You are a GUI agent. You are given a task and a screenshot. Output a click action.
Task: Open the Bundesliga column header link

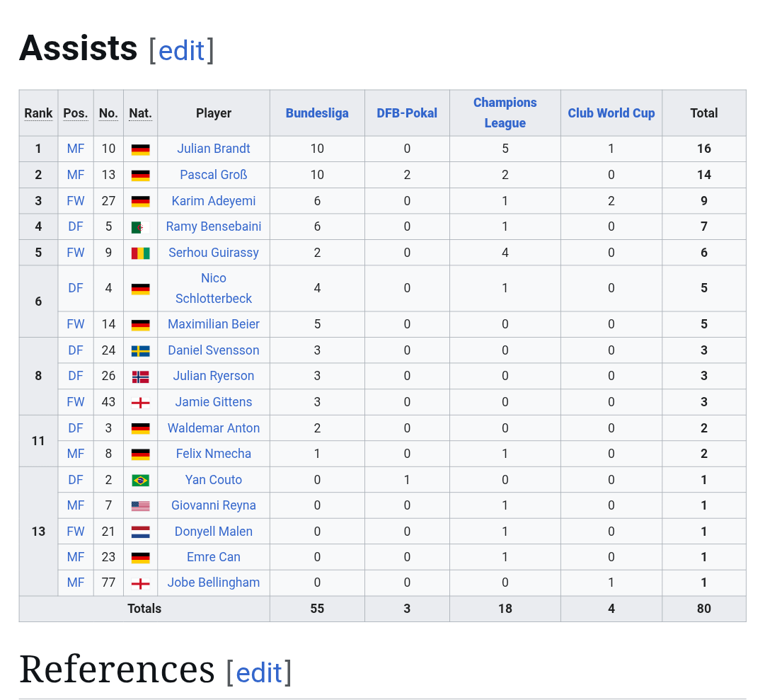(x=317, y=113)
